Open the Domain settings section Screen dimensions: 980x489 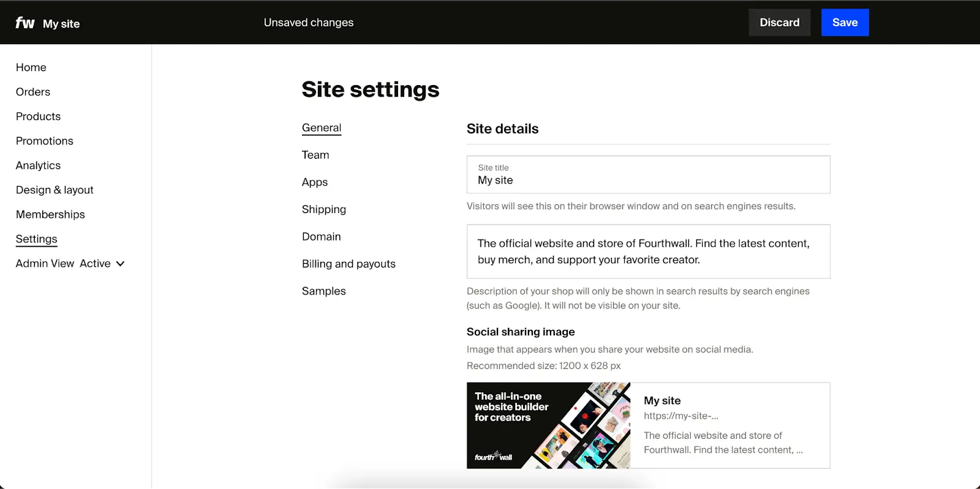(x=321, y=236)
